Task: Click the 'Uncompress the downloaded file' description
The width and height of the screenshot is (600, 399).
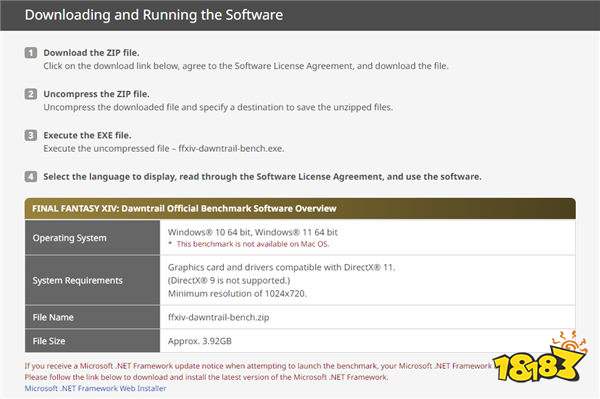Action: pos(218,107)
